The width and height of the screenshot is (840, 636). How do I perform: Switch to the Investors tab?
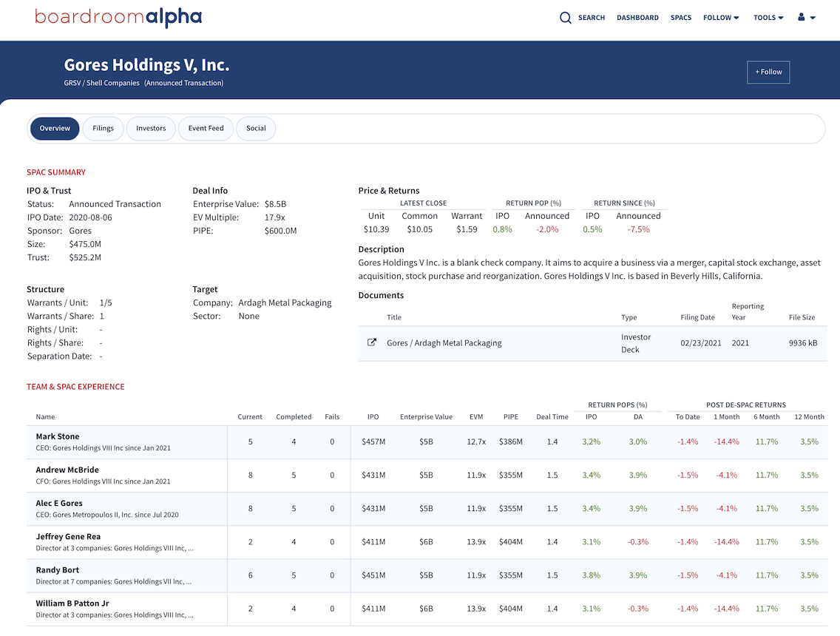[151, 129]
